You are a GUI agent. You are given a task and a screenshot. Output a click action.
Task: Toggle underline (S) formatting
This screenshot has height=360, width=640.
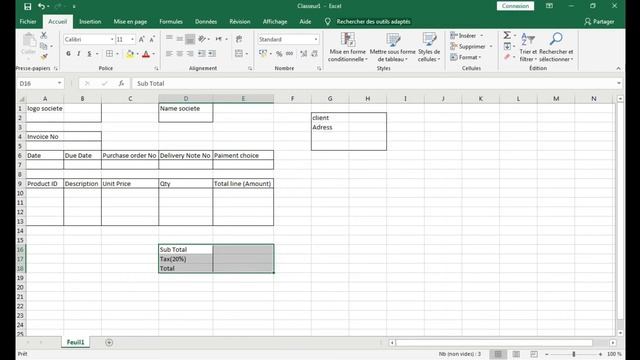(x=89, y=53)
